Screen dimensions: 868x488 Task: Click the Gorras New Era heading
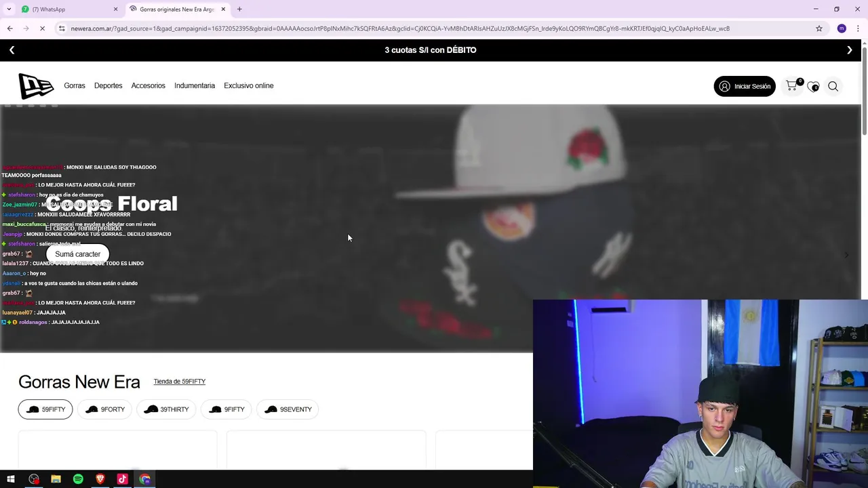(79, 382)
